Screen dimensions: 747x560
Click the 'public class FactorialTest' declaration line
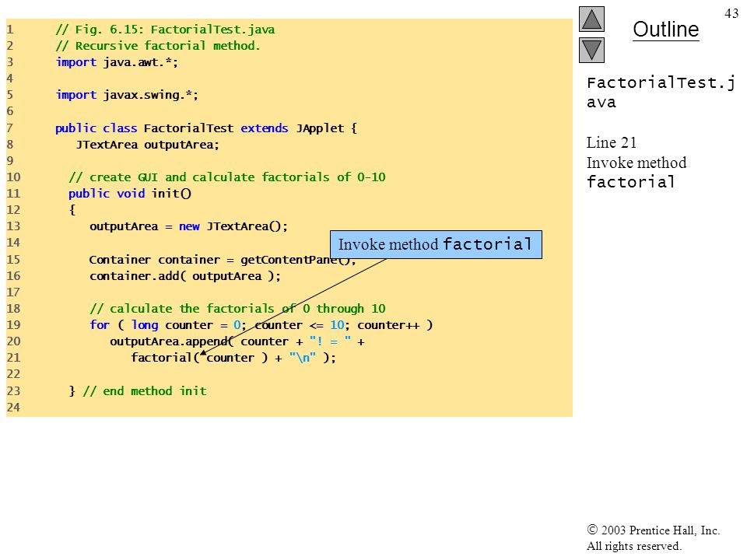[205, 128]
